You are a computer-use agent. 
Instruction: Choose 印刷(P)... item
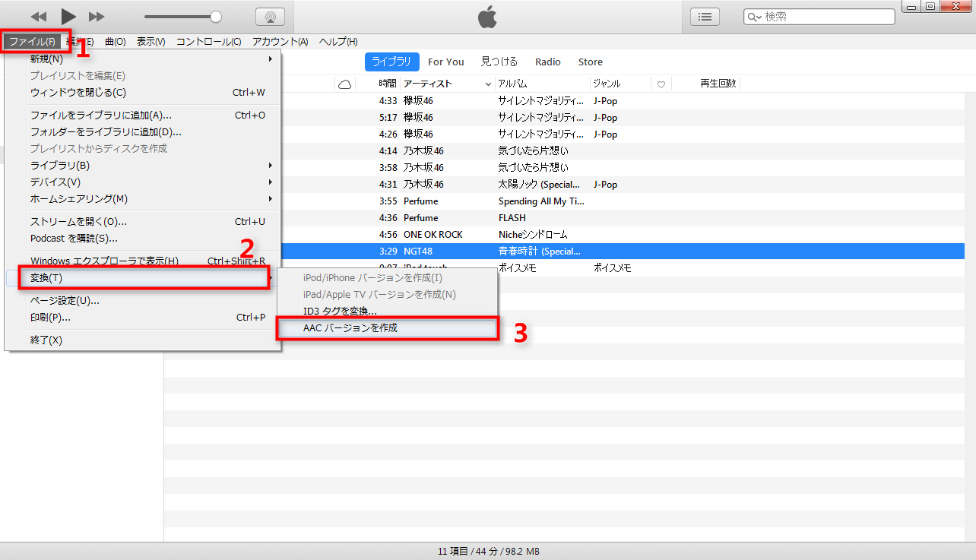(x=143, y=318)
